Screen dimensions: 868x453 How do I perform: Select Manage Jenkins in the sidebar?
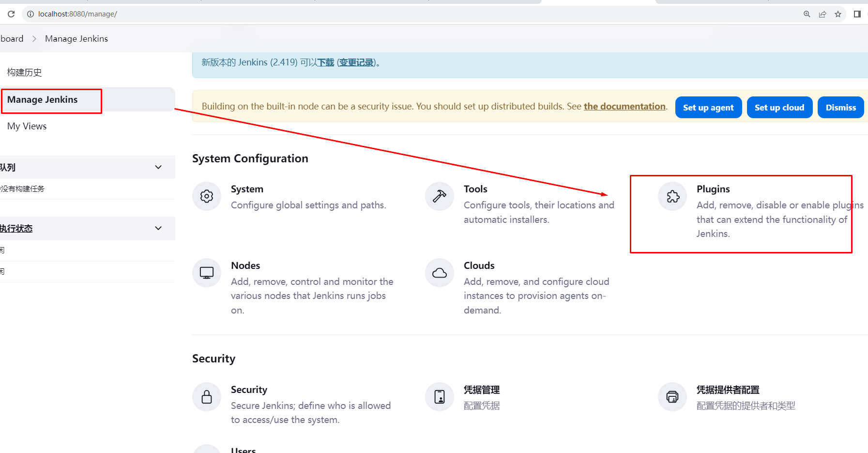(88, 99)
